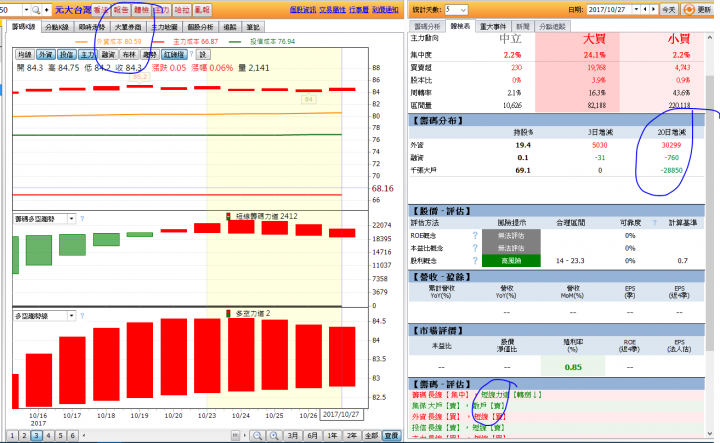Viewport: 720px width, 443px height.
Task: Click help icon next to ROE概念
Action: [x=475, y=236]
